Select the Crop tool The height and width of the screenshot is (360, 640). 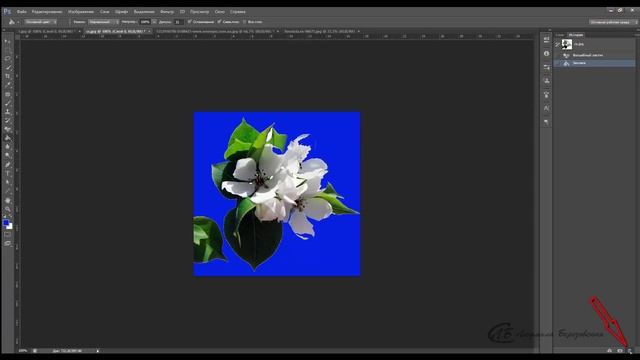pos(7,76)
